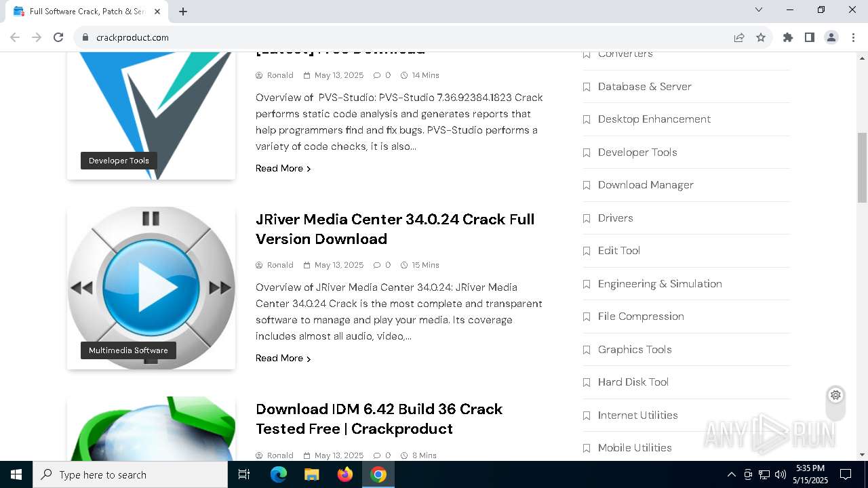Open the Engineering & Simulation category

pyautogui.click(x=660, y=283)
